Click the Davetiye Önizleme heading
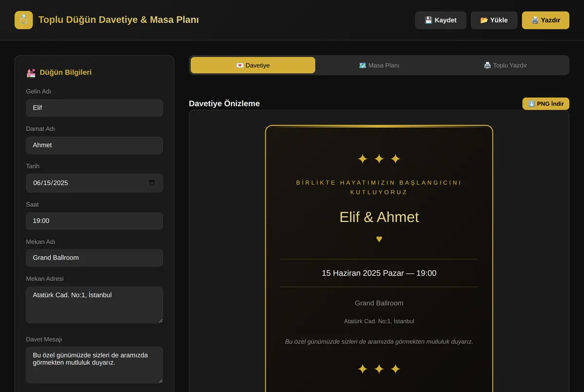This screenshot has width=584, height=392. (224, 104)
